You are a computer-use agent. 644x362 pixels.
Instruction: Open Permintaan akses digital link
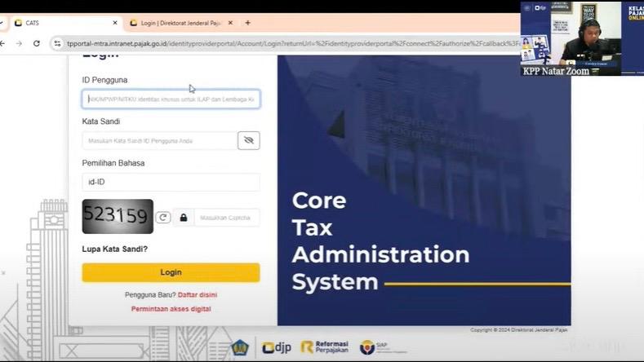[x=171, y=309]
